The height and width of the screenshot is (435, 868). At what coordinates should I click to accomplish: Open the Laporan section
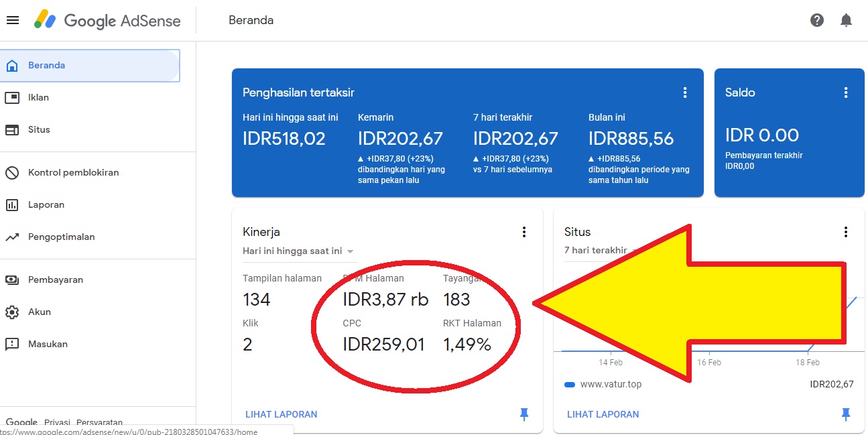tap(46, 204)
